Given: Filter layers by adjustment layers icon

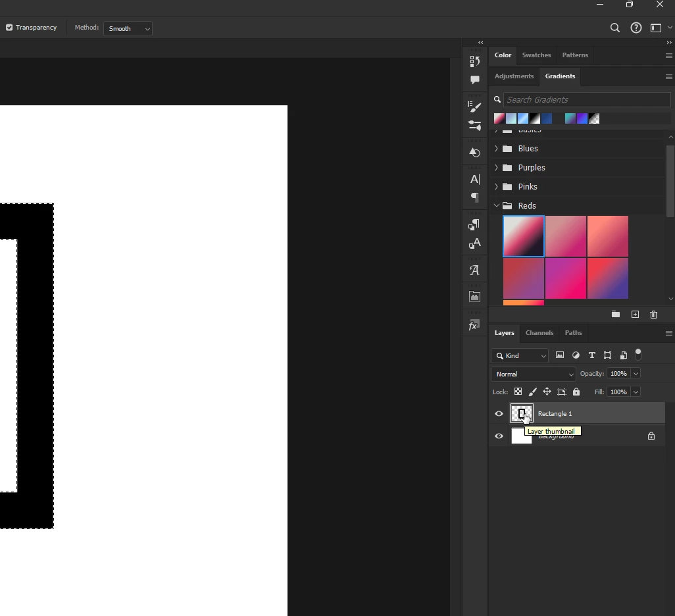Looking at the screenshot, I should click(x=576, y=355).
